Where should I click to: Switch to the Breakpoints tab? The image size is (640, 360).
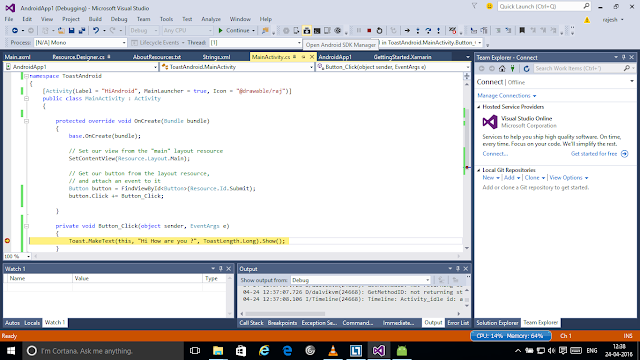[282, 323]
